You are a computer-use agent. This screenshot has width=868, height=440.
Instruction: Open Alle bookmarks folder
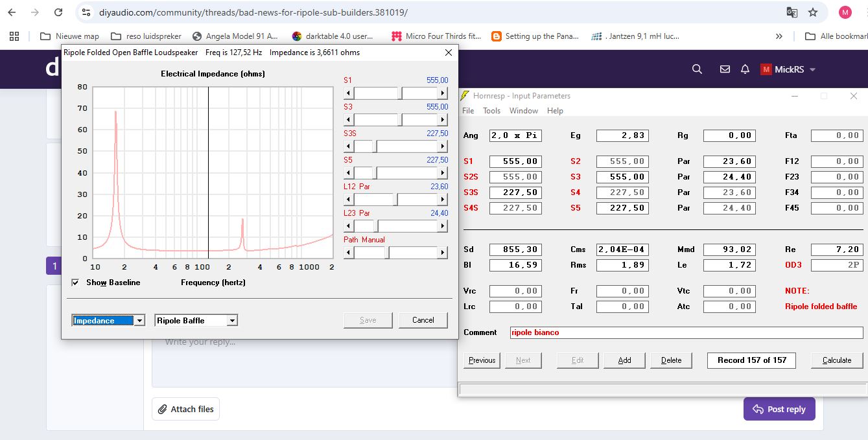pyautogui.click(x=836, y=36)
